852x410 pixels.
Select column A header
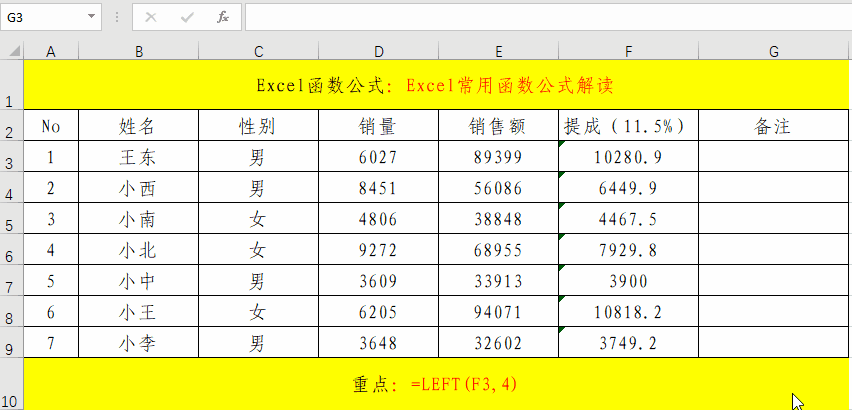(51, 52)
